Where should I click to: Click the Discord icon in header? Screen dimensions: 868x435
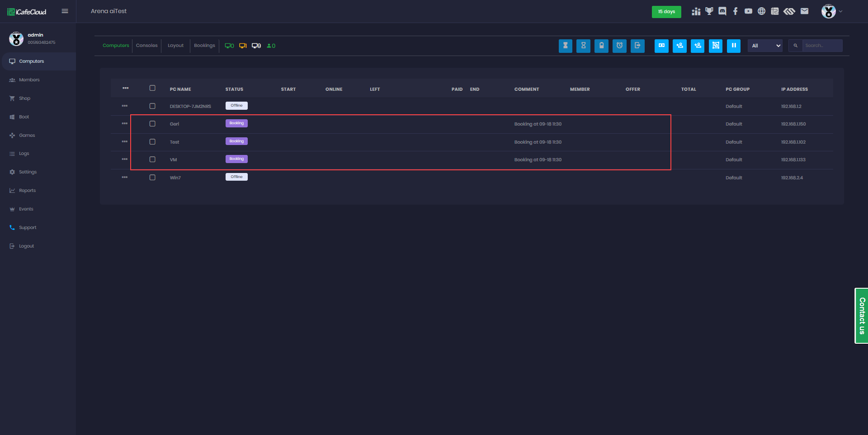[722, 11]
